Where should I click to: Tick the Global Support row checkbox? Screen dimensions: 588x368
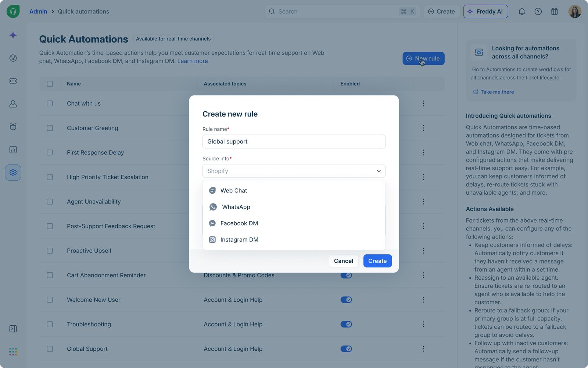coord(50,349)
